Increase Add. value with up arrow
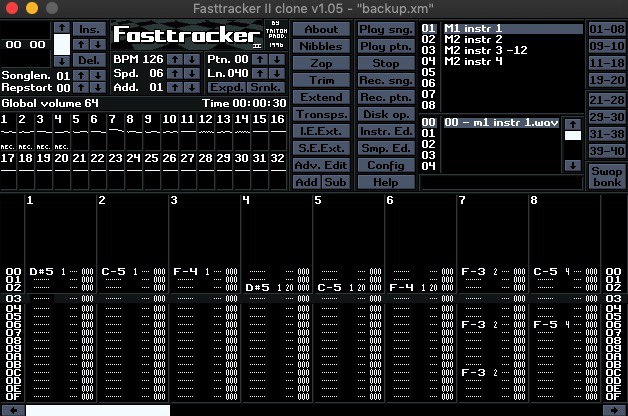The width and height of the screenshot is (628, 416). tap(175, 87)
